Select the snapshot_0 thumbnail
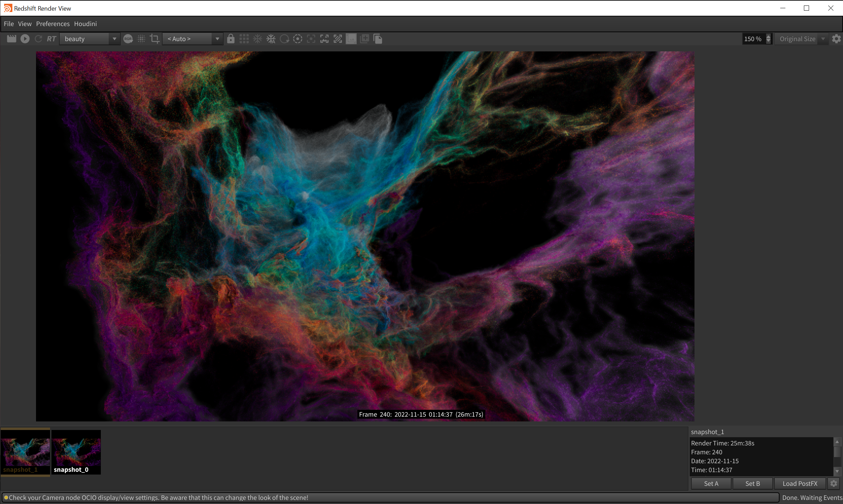Image resolution: width=843 pixels, height=504 pixels. click(76, 452)
